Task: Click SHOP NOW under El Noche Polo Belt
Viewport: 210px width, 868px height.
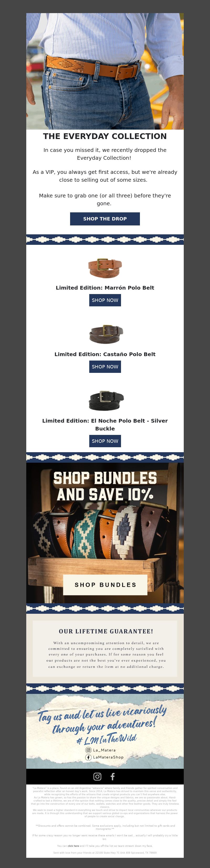Action: coord(105,441)
